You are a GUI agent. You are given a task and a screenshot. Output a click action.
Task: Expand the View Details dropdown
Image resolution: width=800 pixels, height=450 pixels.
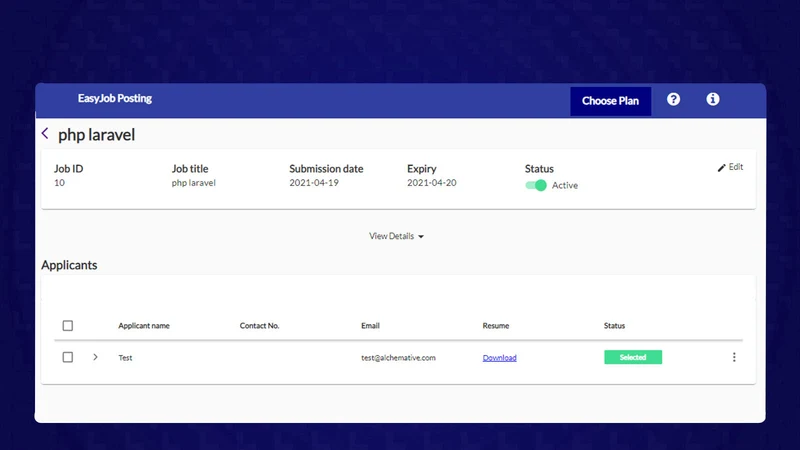tap(396, 236)
